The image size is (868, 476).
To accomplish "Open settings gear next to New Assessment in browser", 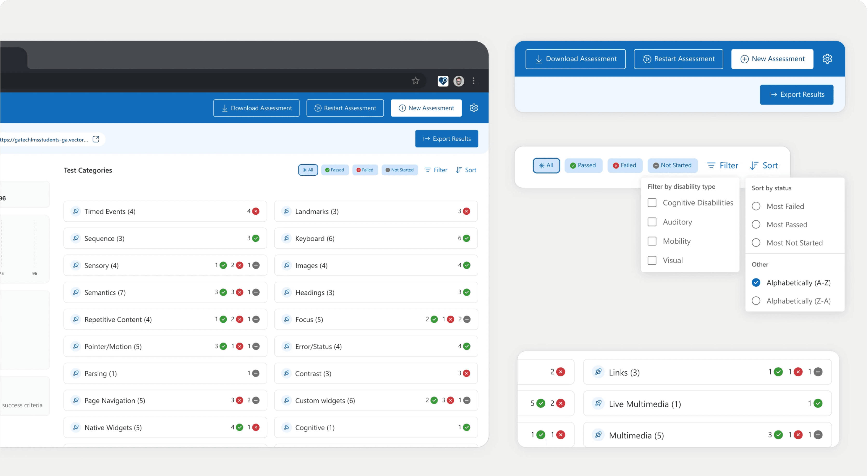I will pyautogui.click(x=474, y=108).
